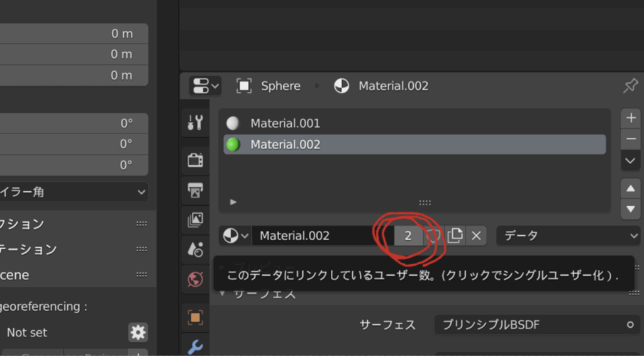Viewport: 644px width, 356px height.
Task: Toggle the pin icon in Properties header
Action: pos(630,86)
